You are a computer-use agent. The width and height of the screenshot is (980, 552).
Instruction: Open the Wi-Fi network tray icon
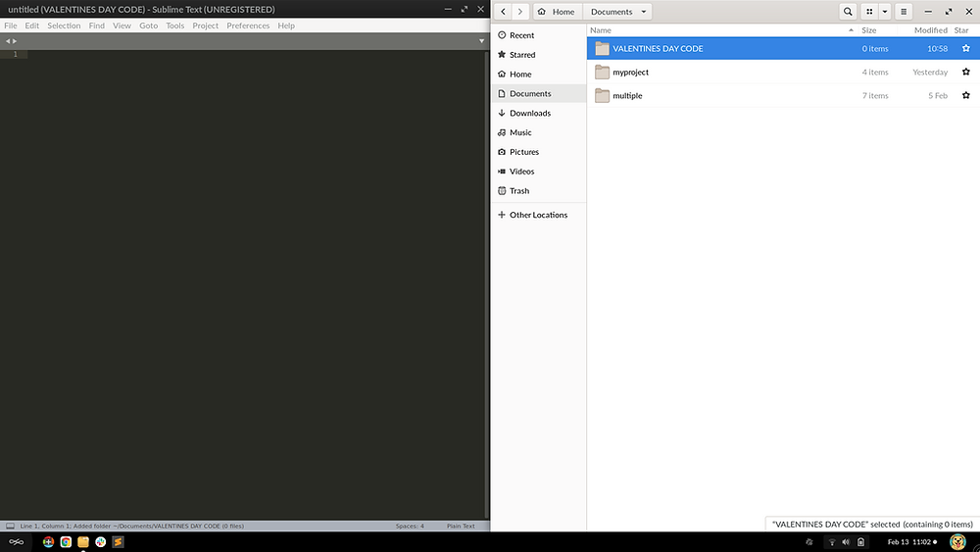pos(832,542)
